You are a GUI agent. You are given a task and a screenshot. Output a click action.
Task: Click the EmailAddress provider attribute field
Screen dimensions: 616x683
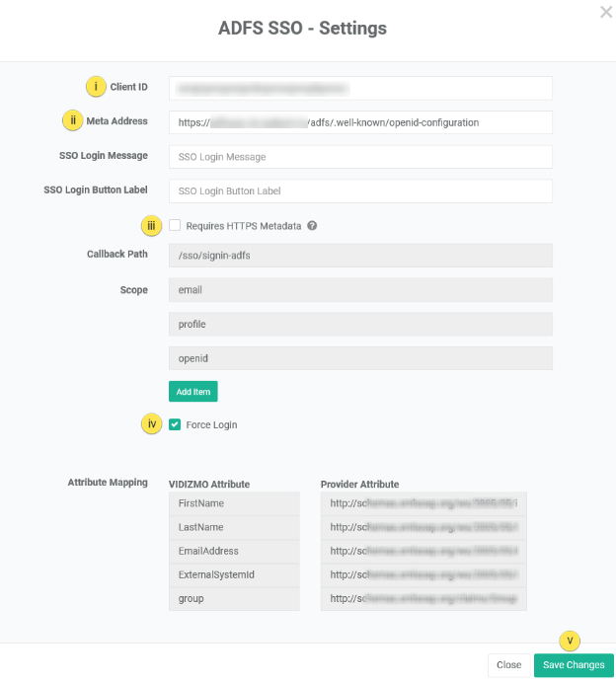423,552
